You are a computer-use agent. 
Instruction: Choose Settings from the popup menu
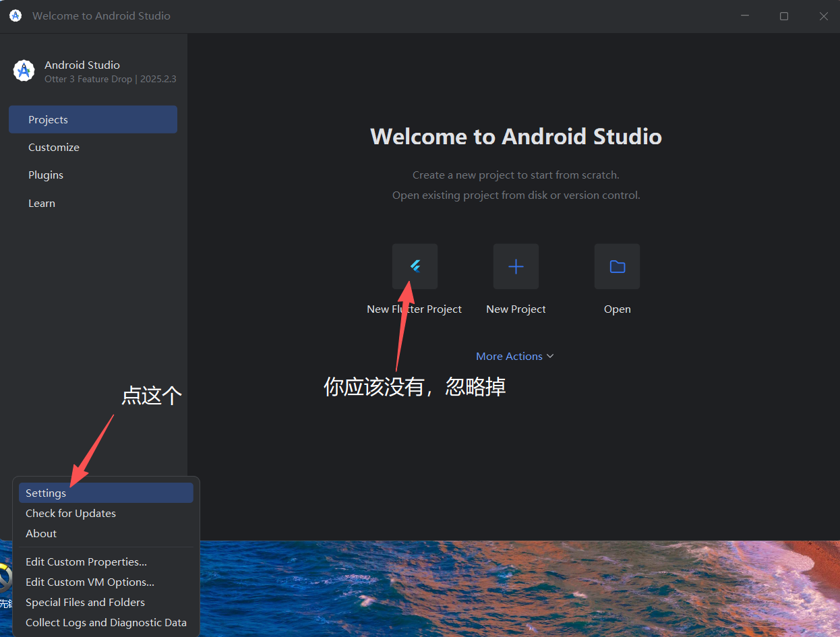tap(106, 493)
